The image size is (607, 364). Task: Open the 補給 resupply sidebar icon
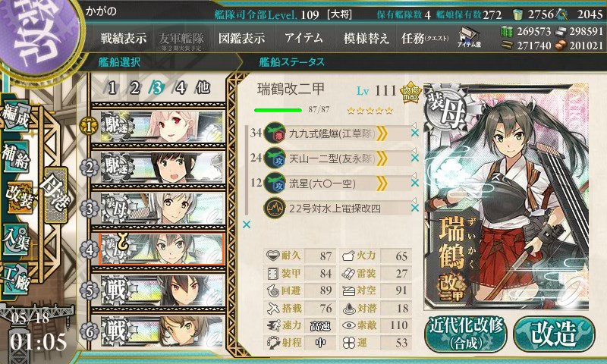pos(15,155)
